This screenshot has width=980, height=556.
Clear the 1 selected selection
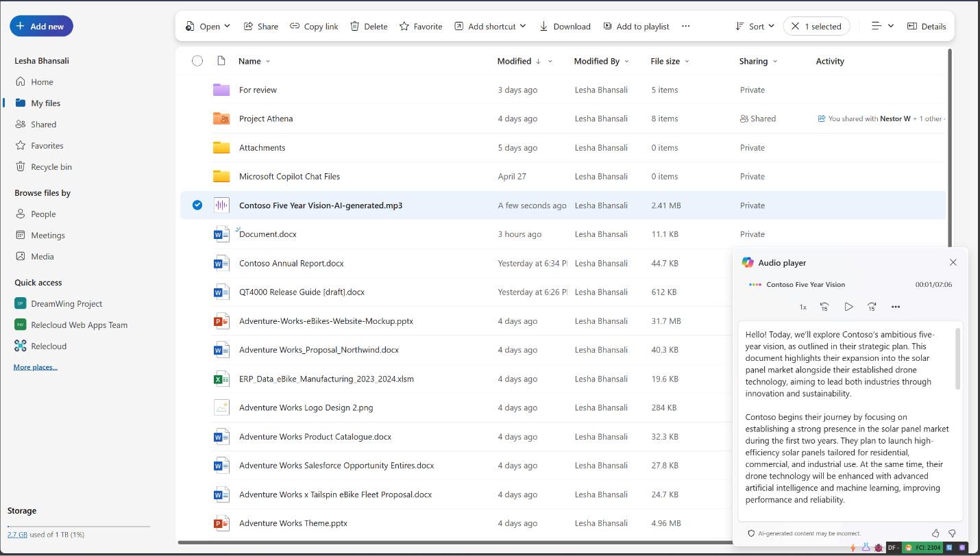[816, 26]
